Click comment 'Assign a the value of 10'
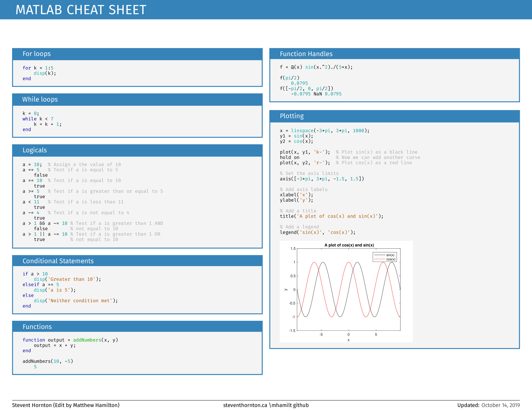The width and height of the screenshot is (532, 411). (84, 165)
